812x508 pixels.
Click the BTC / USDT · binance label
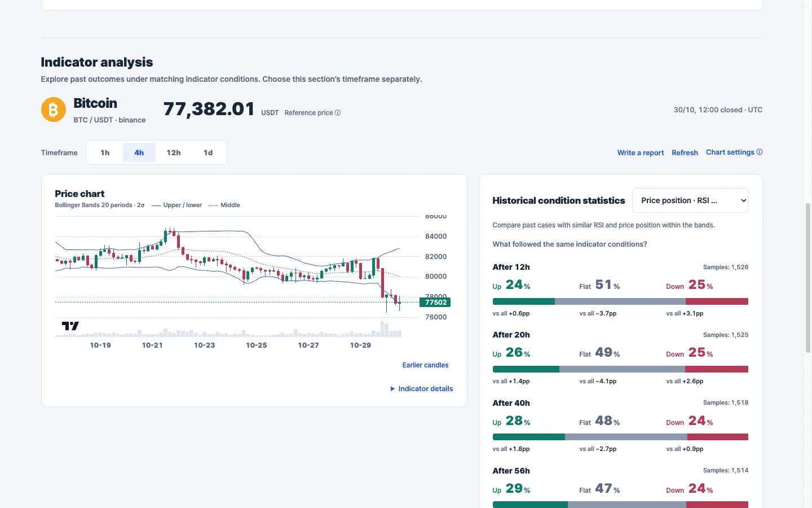[x=109, y=120]
